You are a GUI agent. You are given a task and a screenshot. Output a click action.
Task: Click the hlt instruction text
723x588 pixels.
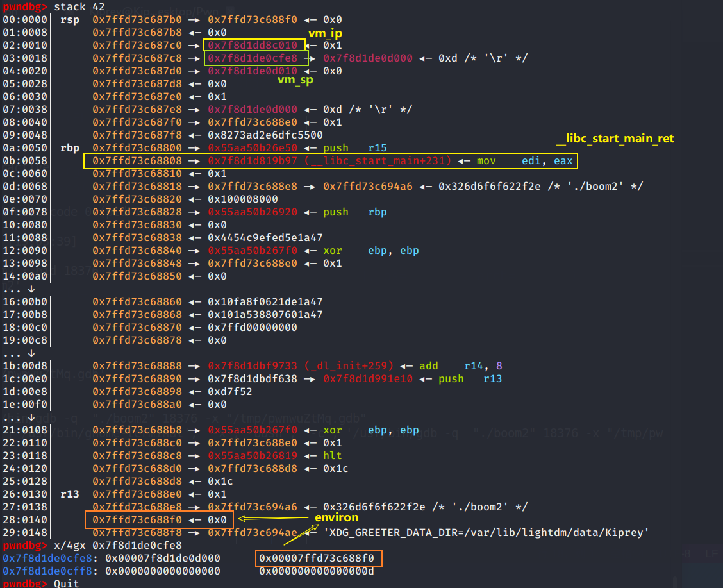click(332, 455)
